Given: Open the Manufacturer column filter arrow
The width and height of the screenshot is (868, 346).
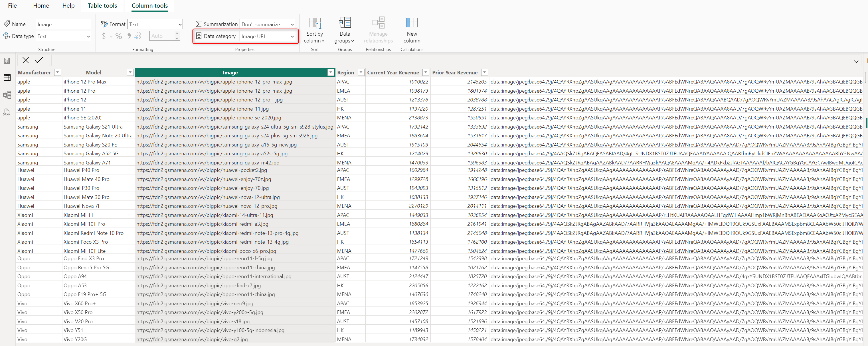Looking at the screenshot, I should click(x=58, y=72).
